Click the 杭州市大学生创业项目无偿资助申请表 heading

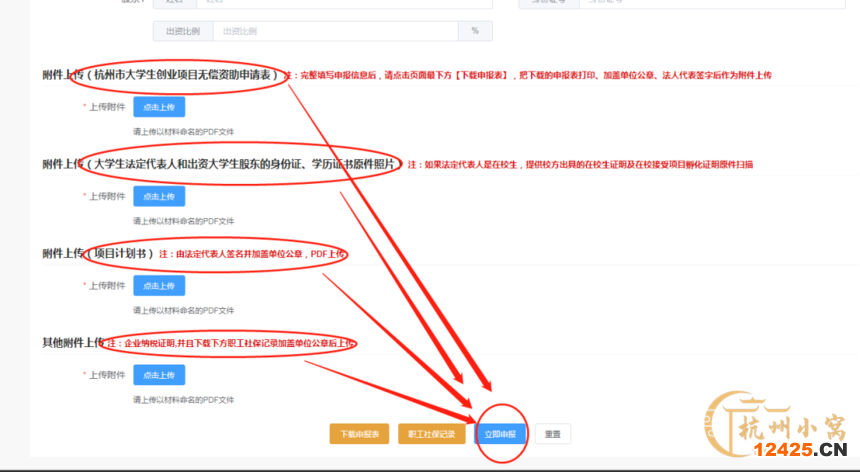coord(186,75)
